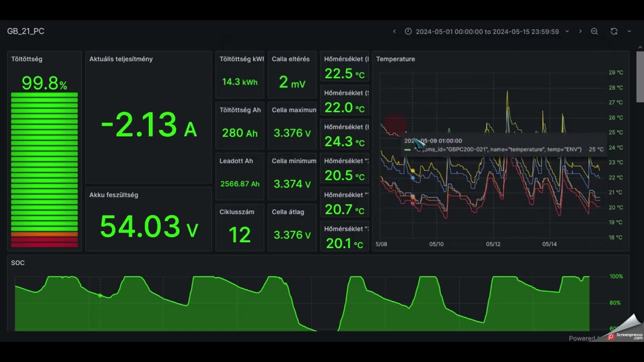
Task: Click the cycle count value 12
Action: click(239, 235)
